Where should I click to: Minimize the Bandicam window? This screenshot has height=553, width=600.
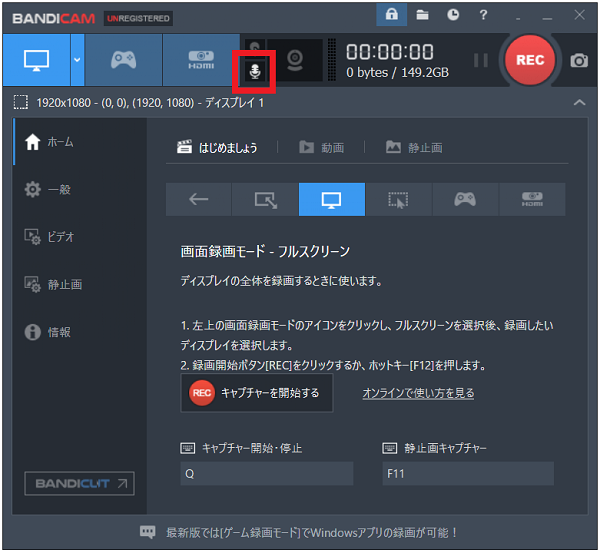547,16
